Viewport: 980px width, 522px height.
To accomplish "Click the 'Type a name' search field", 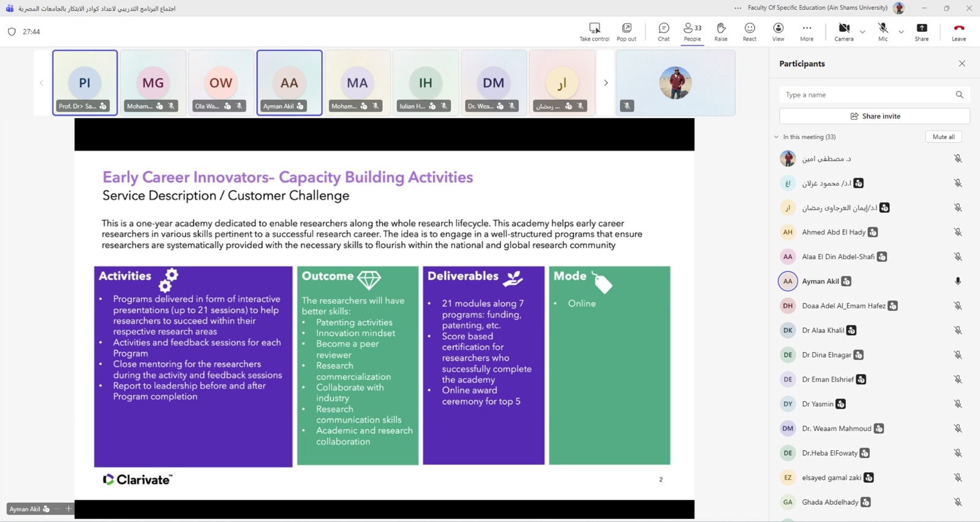I will coord(867,95).
